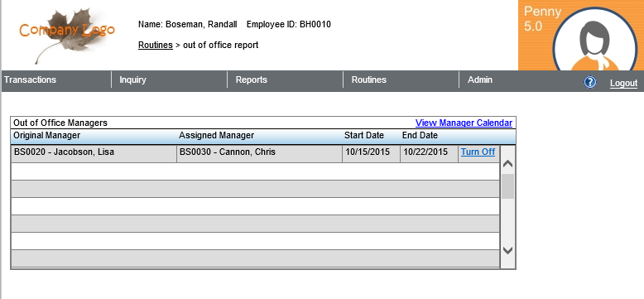Open the Transactions menu
The width and height of the screenshot is (644, 299).
30,80
